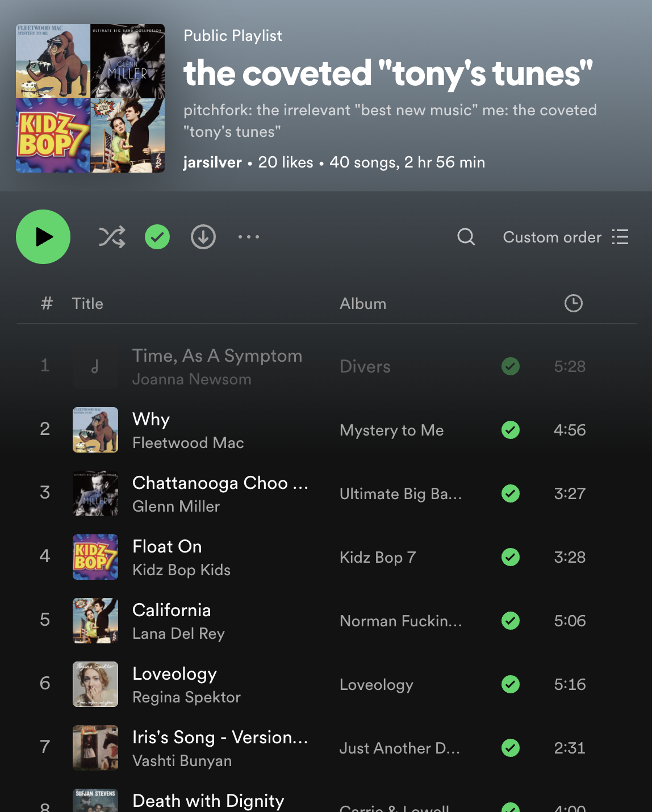Viewport: 652px width, 812px height.
Task: Click placeholder music note art of track 1
Action: click(95, 366)
